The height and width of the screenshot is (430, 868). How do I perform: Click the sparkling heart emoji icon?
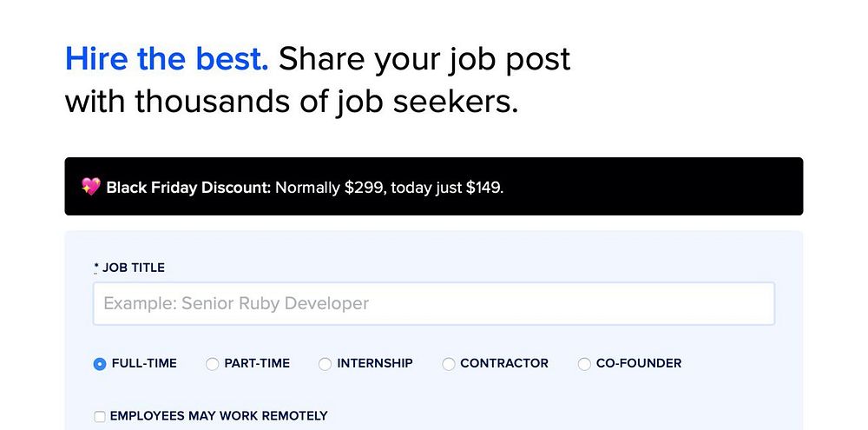click(91, 187)
